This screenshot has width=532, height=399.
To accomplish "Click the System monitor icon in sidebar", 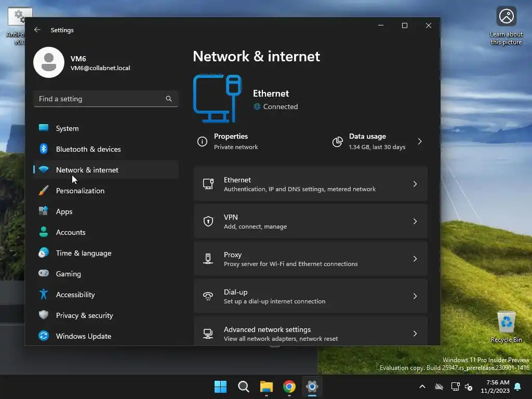I will click(44, 128).
